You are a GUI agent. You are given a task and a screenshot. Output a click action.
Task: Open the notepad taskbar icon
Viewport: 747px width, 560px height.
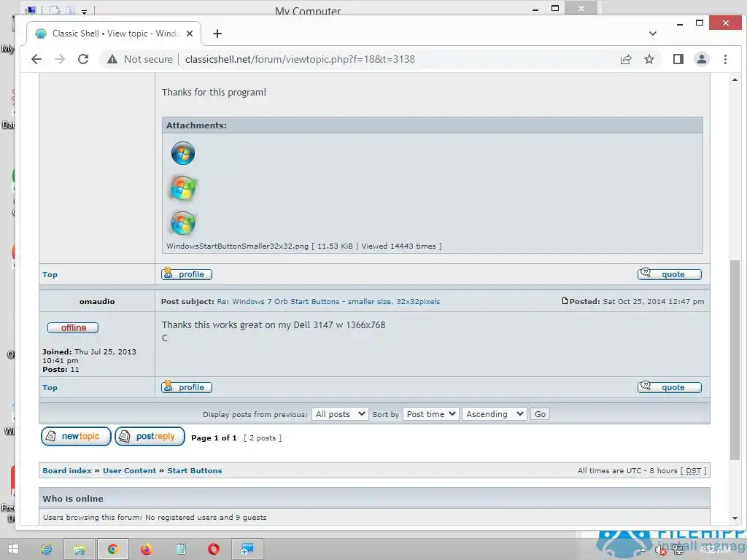(x=181, y=549)
